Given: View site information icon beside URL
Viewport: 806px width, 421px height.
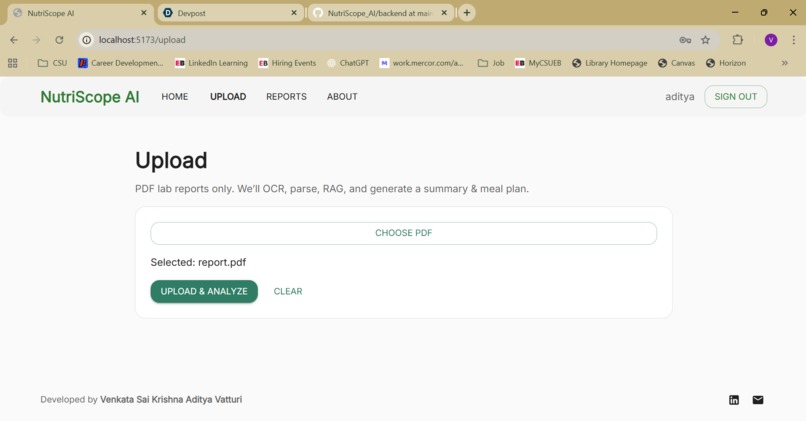Looking at the screenshot, I should (87, 40).
